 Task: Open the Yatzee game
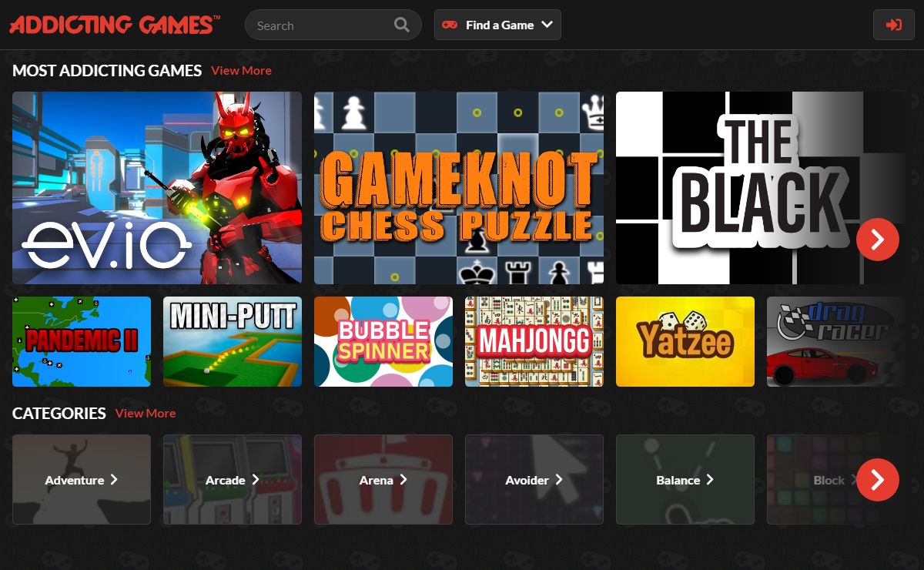pos(685,341)
